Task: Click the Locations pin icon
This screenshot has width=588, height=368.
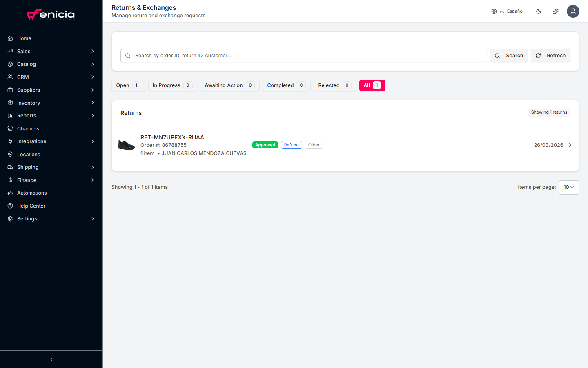Action: point(10,154)
